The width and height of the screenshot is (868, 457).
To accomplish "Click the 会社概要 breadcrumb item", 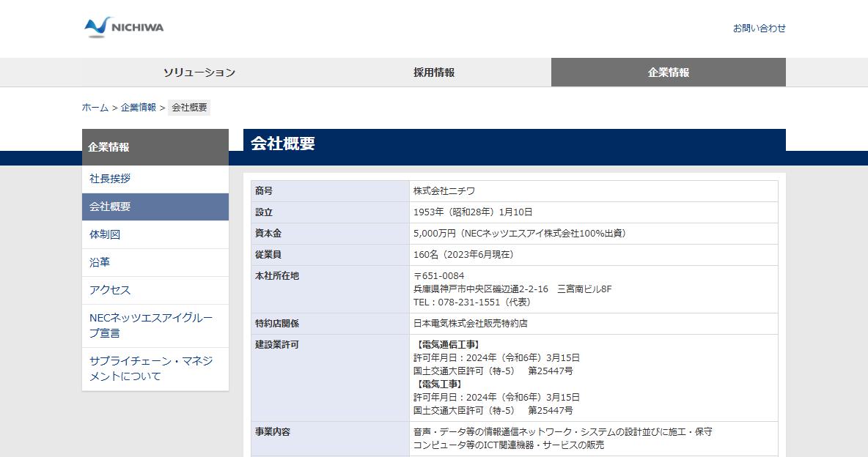I will tap(189, 108).
